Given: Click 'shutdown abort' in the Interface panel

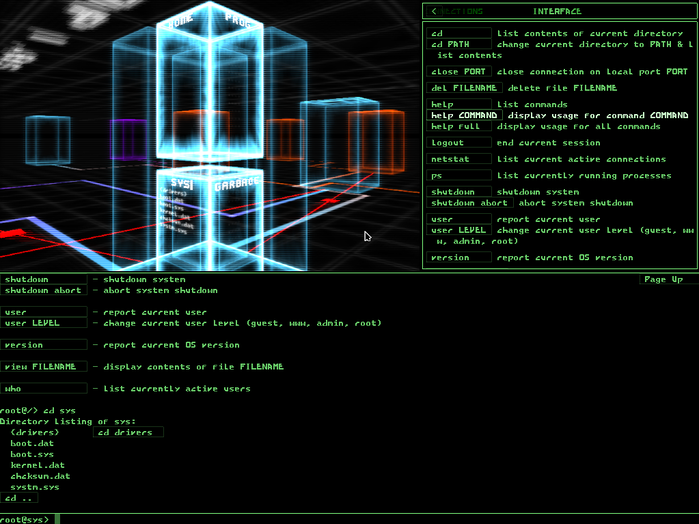Looking at the screenshot, I should click(469, 203).
